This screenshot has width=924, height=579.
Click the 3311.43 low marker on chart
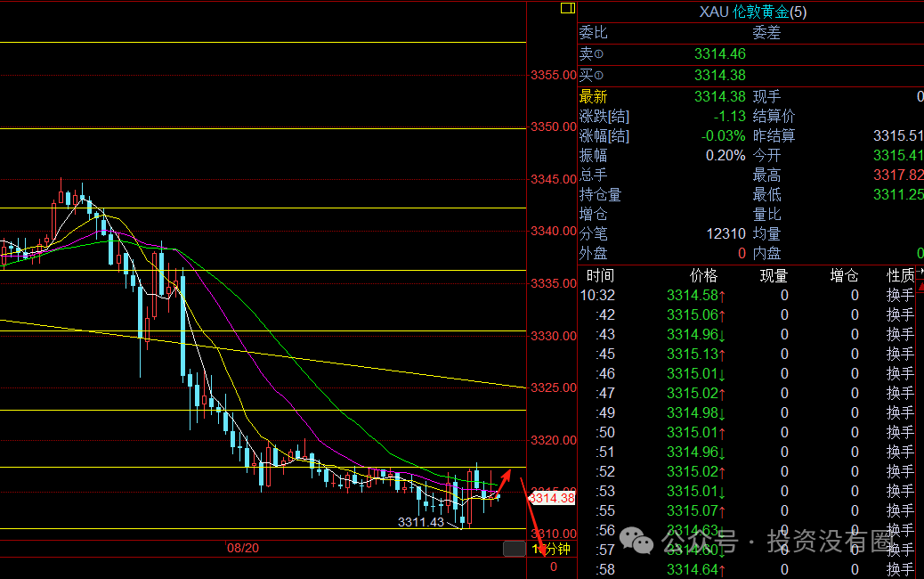[x=421, y=522]
